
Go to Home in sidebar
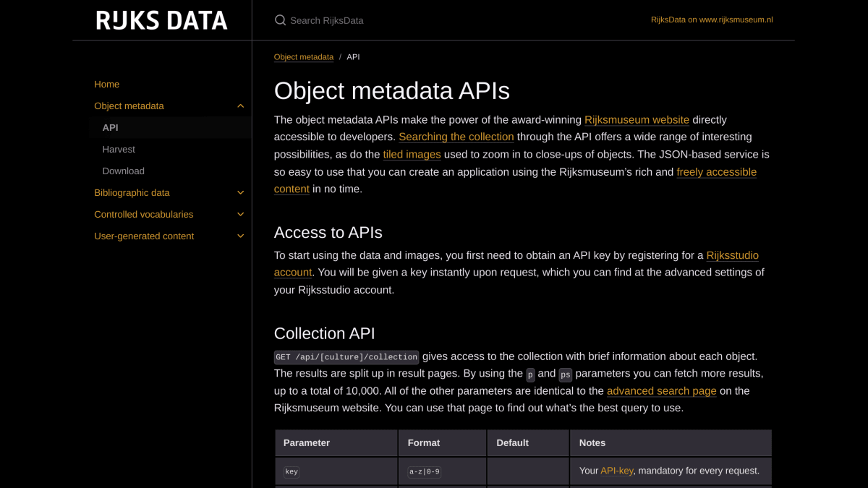pyautogui.click(x=106, y=85)
